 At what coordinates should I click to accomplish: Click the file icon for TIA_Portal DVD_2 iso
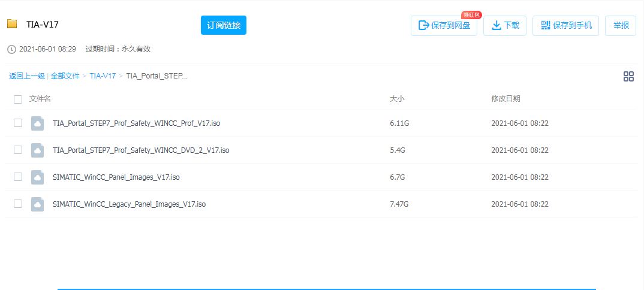point(38,150)
